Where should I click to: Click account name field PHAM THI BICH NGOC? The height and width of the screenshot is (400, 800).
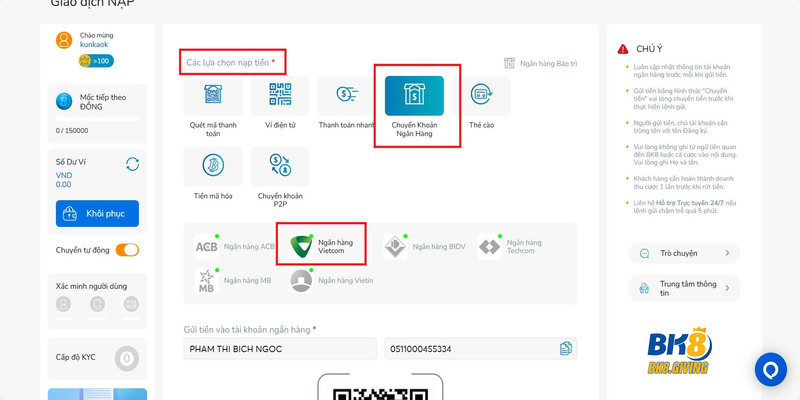pyautogui.click(x=280, y=349)
